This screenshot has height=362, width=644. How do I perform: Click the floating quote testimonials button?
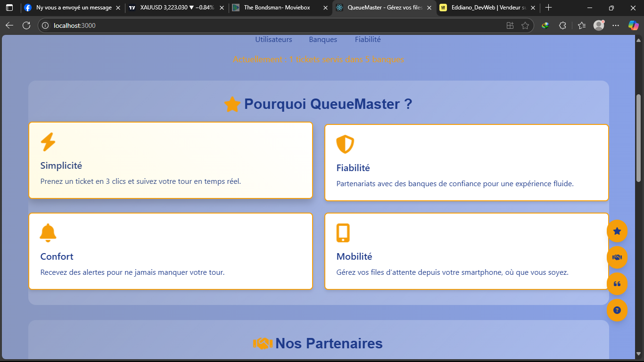617,284
